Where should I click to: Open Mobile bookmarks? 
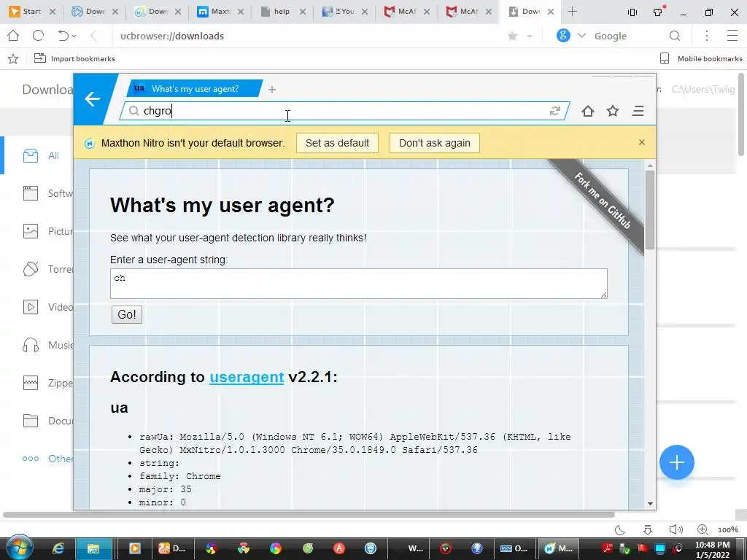point(701,58)
